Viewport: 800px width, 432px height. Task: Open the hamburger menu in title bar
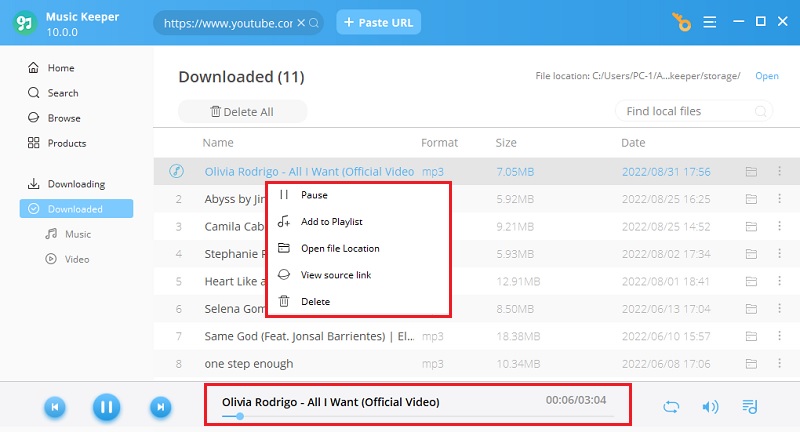pos(710,22)
